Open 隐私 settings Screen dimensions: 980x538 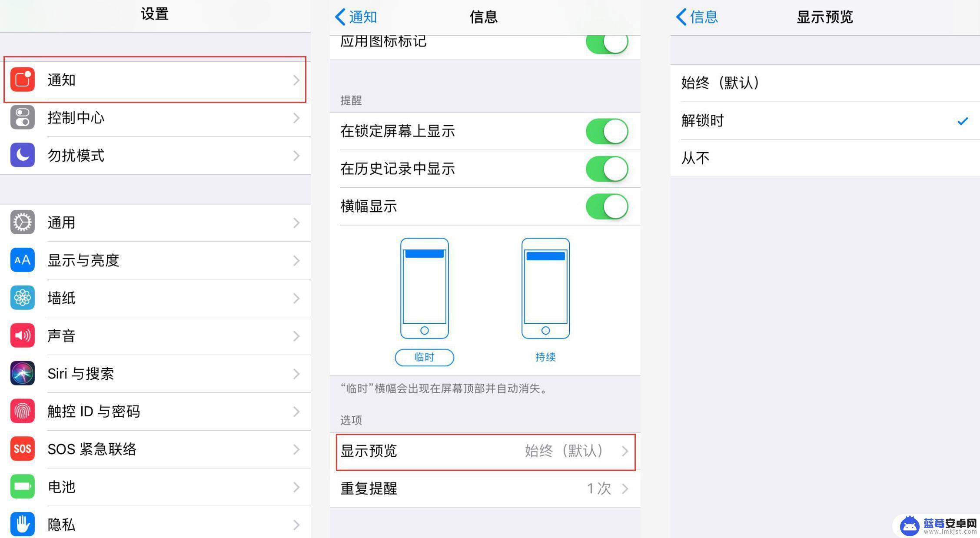(x=155, y=523)
